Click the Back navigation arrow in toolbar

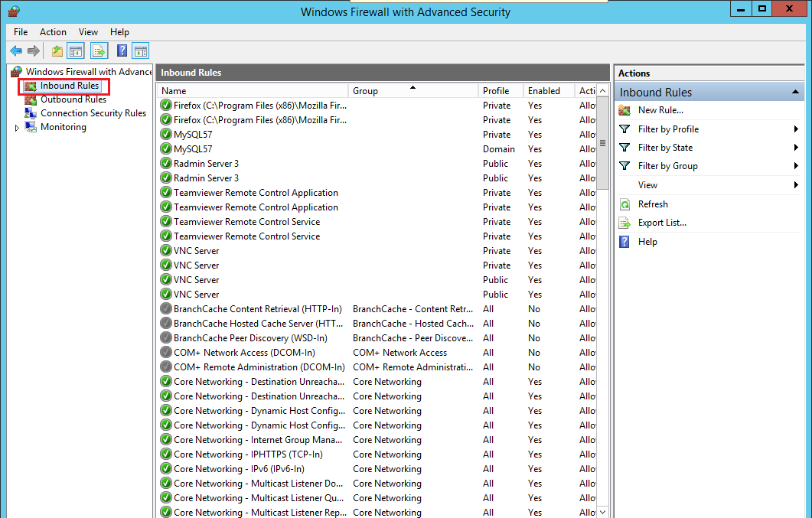coord(17,50)
